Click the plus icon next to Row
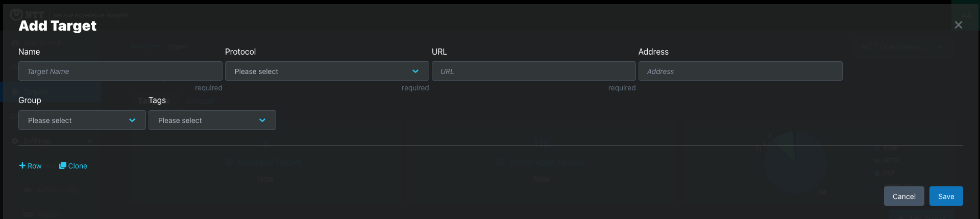This screenshot has height=219, width=980. tap(22, 165)
